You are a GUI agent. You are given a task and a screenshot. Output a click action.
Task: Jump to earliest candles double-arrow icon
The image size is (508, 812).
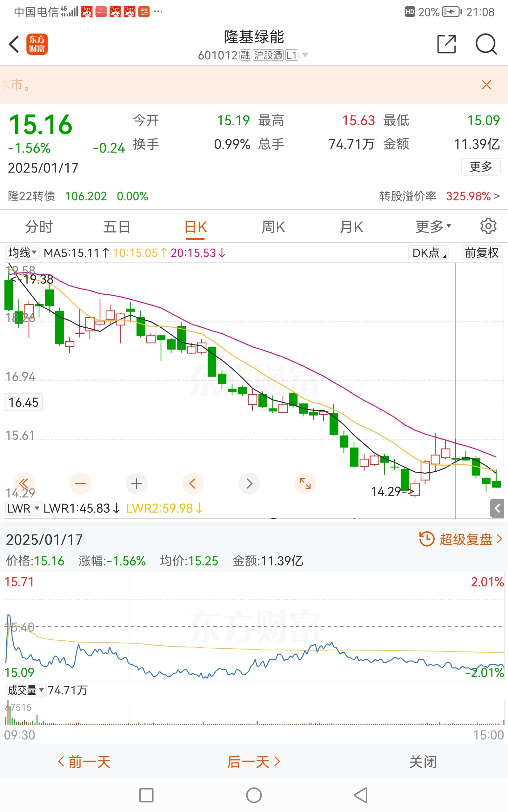(24, 483)
